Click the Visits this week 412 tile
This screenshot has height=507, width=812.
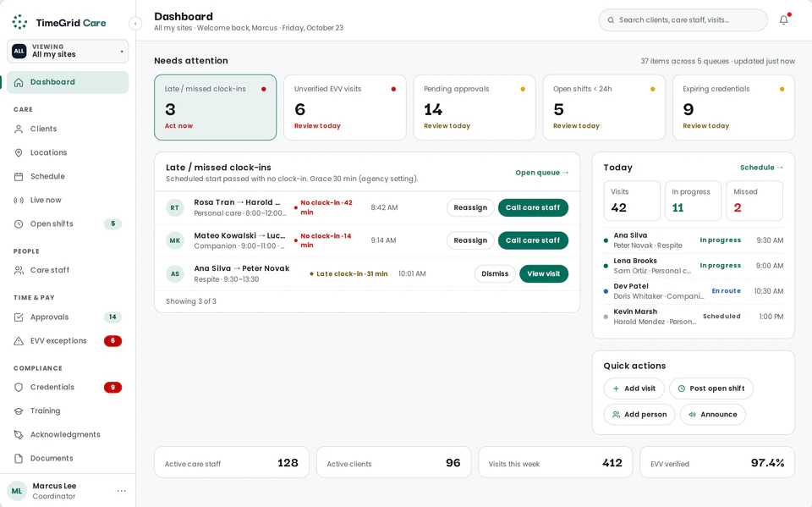click(555, 462)
